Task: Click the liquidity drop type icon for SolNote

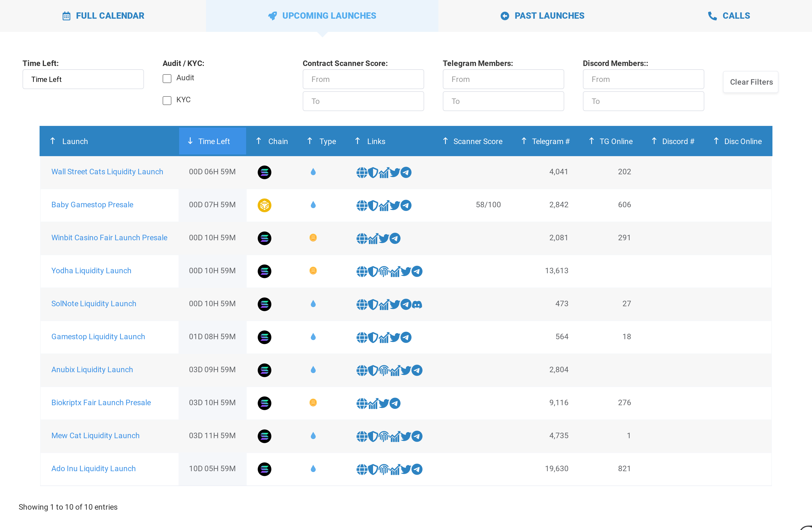Action: pos(313,303)
